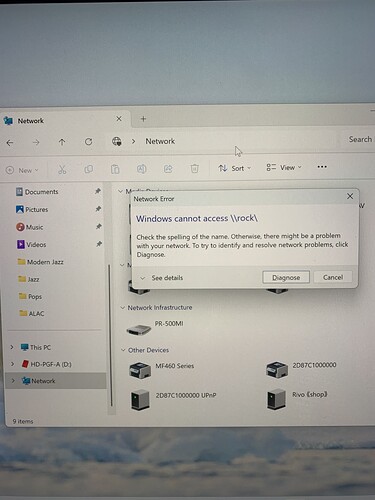Go up one folder level
Image resolution: width=375 pixels, height=500 pixels.
click(x=62, y=142)
